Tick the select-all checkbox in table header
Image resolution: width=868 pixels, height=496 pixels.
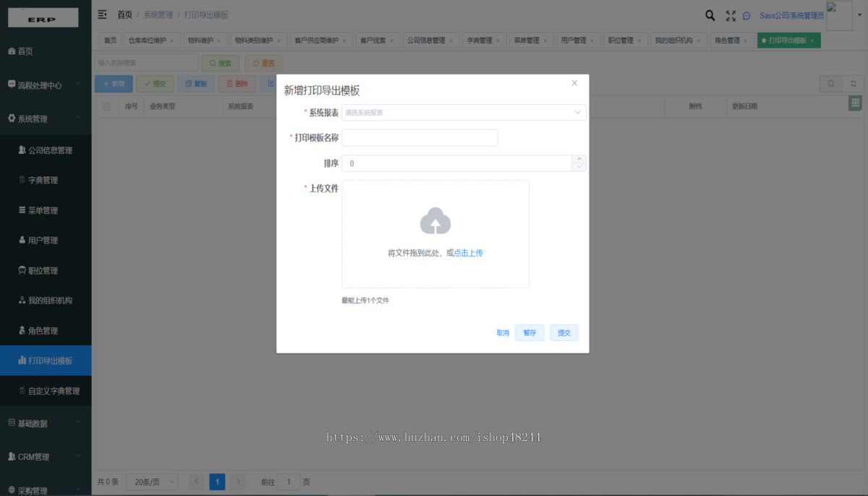pyautogui.click(x=106, y=106)
